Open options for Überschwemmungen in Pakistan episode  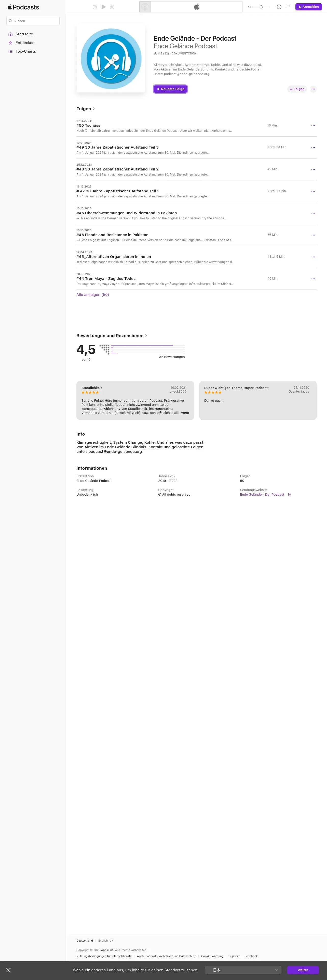pyautogui.click(x=313, y=213)
